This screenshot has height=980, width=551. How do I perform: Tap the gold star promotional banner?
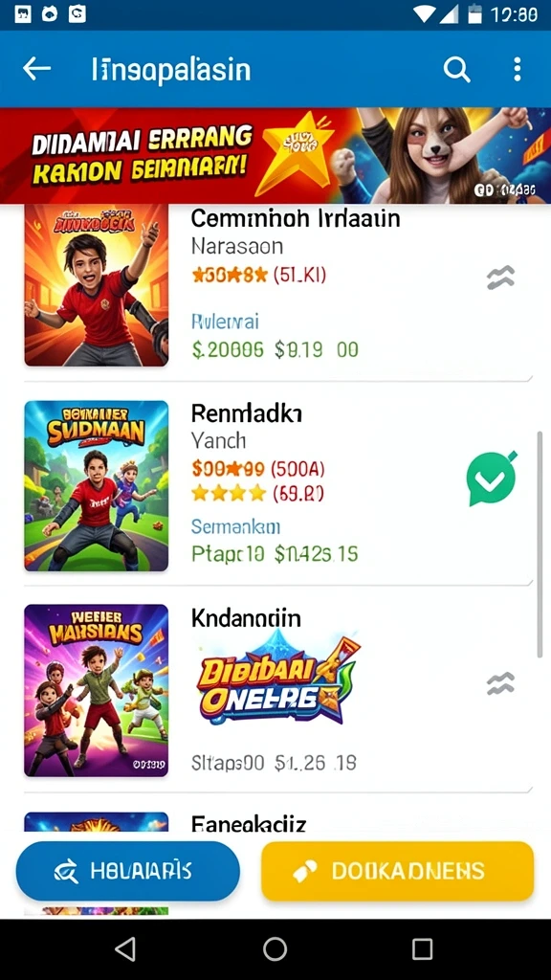point(275,155)
